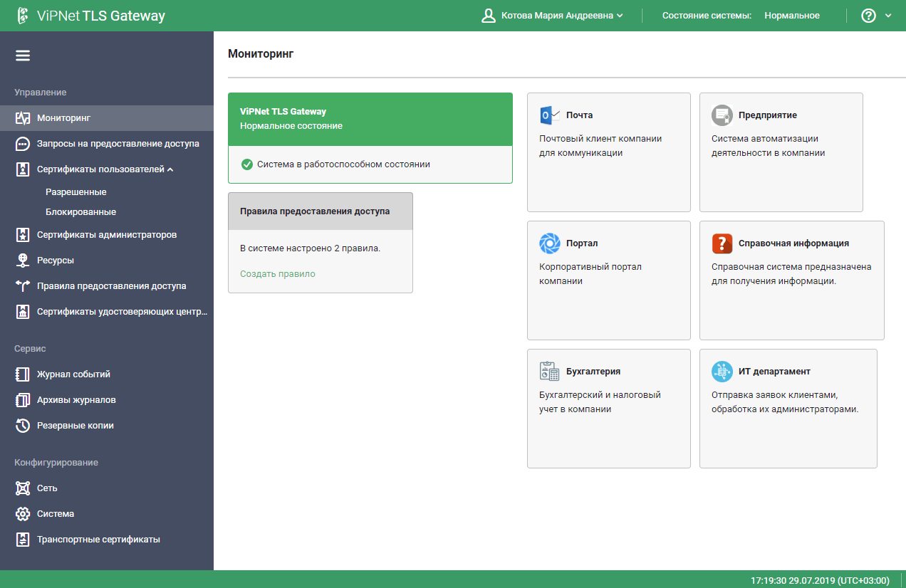Image resolution: width=906 pixels, height=588 pixels.
Task: Click the Состояние системы: label
Action: click(707, 16)
